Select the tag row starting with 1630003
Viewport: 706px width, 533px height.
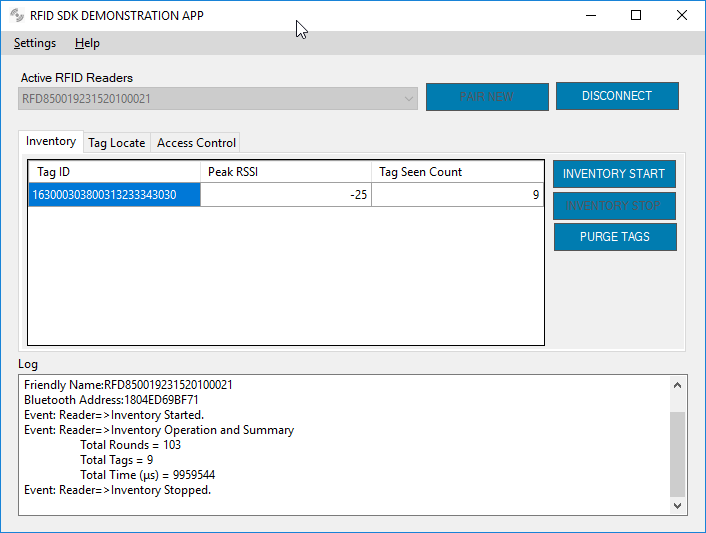coord(114,195)
